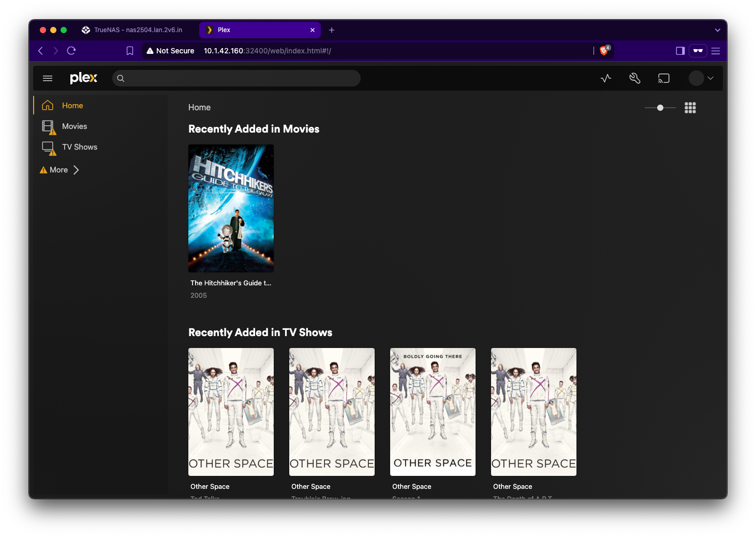756x537 pixels.
Task: Open the second Other Space poster
Action: [x=332, y=412]
